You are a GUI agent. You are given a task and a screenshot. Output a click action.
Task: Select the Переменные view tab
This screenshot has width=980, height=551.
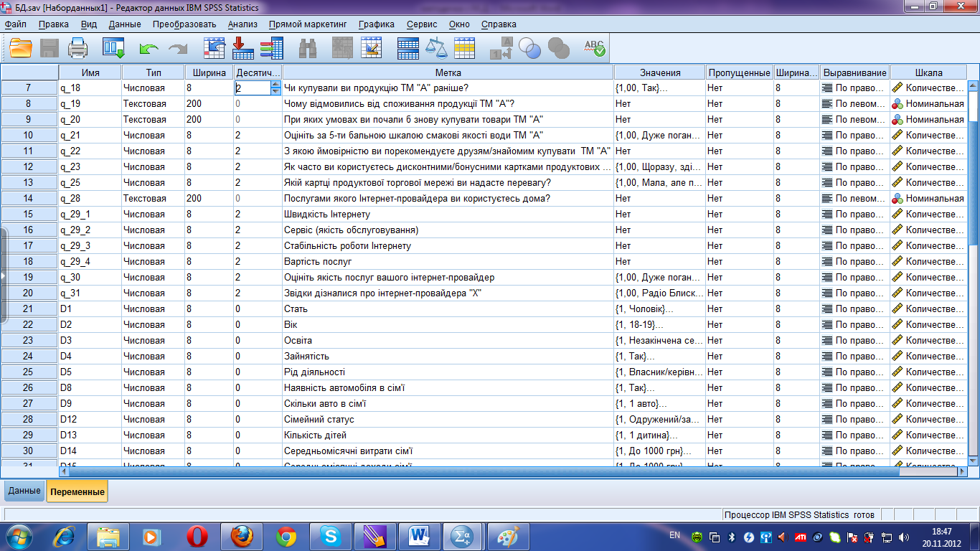pos(77,491)
